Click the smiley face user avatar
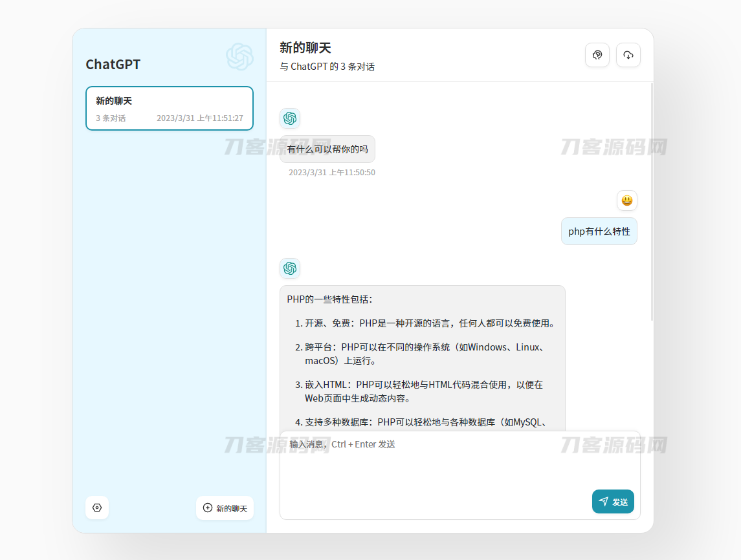This screenshot has width=741, height=560. pyautogui.click(x=626, y=200)
